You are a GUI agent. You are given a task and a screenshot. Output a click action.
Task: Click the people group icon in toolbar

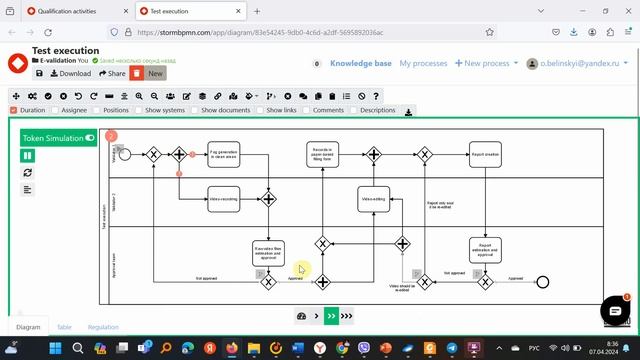coord(170,96)
